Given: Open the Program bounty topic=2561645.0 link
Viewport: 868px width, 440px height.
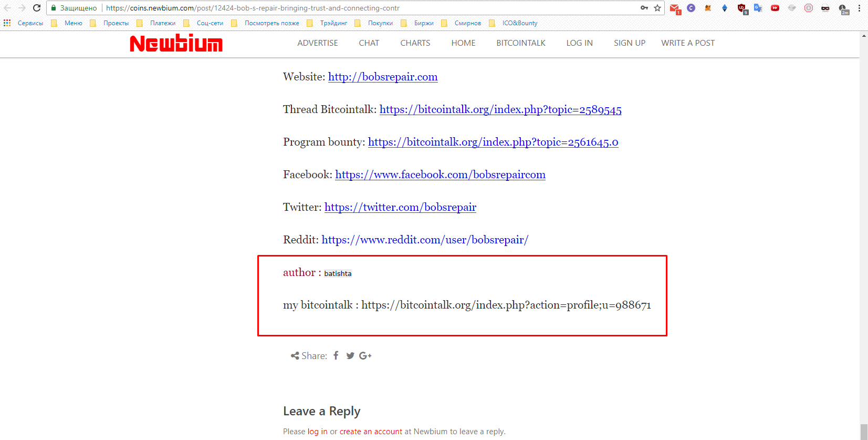Looking at the screenshot, I should (x=493, y=142).
